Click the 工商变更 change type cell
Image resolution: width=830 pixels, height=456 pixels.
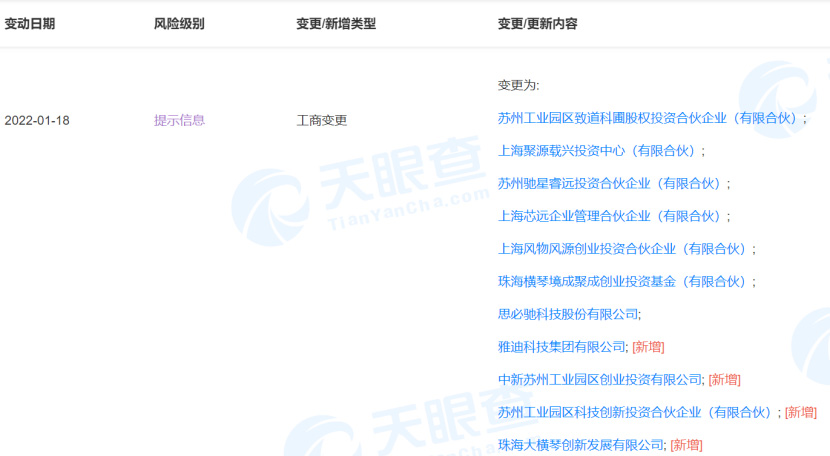[x=322, y=120]
